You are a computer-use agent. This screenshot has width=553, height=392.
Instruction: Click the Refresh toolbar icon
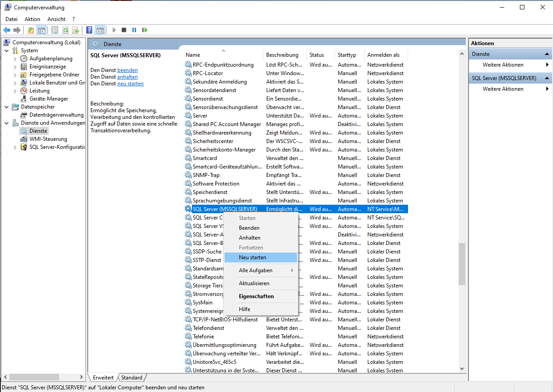click(x=65, y=30)
